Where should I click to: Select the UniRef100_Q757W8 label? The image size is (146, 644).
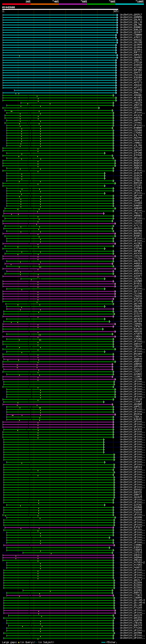pos(131,248)
